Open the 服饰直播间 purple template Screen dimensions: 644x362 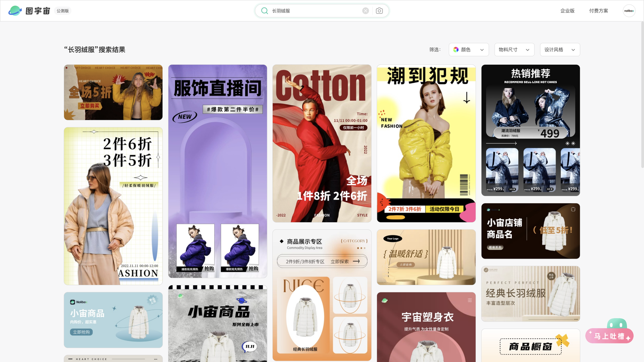[x=218, y=171]
